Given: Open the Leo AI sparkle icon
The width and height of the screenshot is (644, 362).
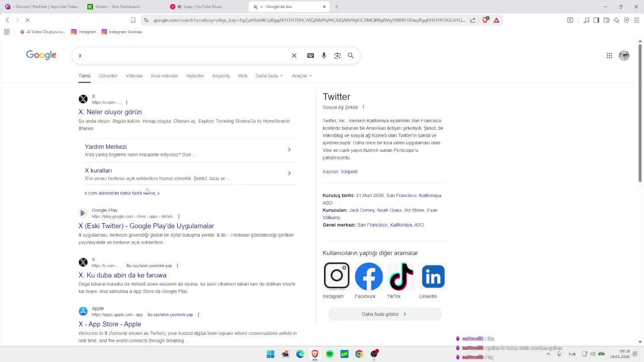Looking at the screenshot, I should (616, 20).
